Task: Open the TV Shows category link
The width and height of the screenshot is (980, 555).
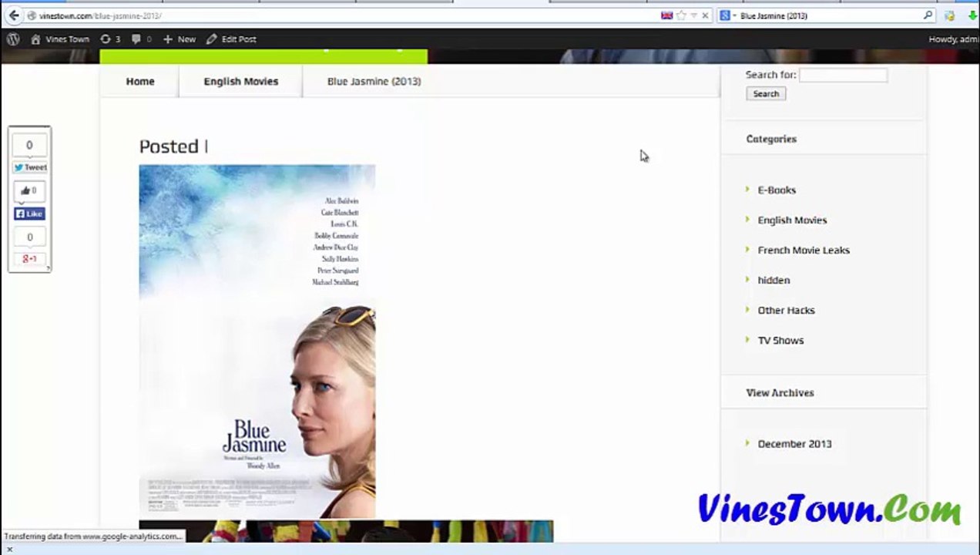Action: coord(780,340)
